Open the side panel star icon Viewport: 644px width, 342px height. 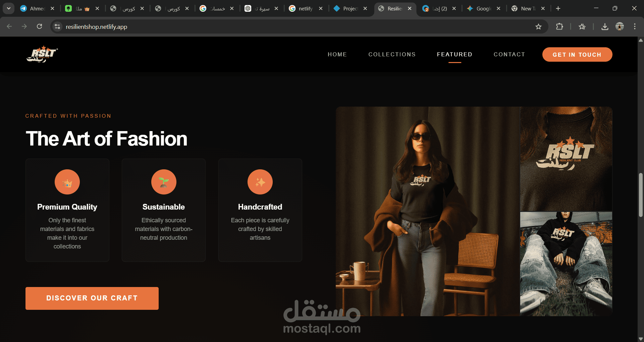582,26
